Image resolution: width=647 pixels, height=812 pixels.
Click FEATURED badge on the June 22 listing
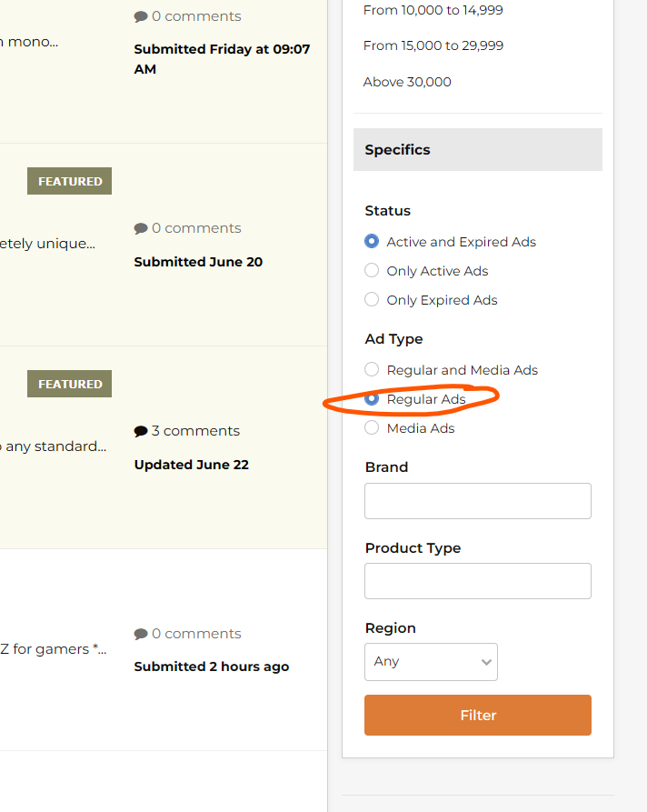tap(70, 384)
